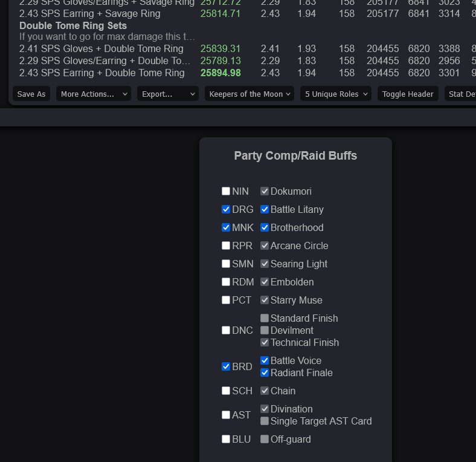Click the 3388 stat cell

click(x=449, y=48)
